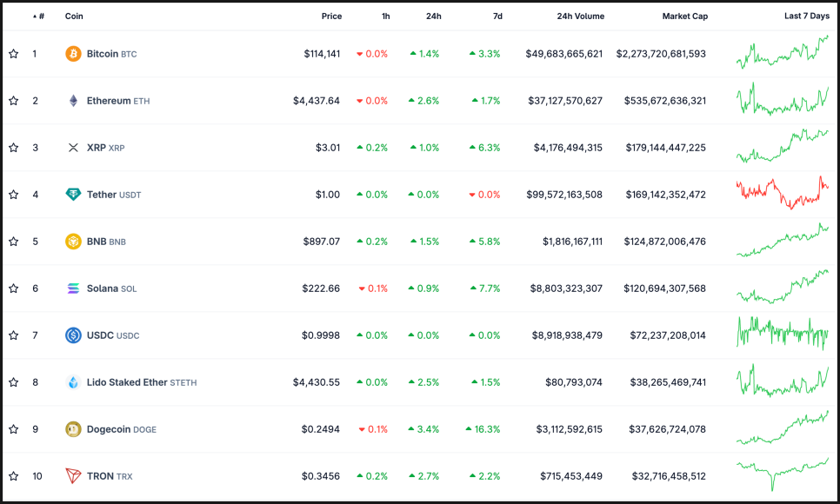Favorite Bitcoin with its star

[x=14, y=54]
